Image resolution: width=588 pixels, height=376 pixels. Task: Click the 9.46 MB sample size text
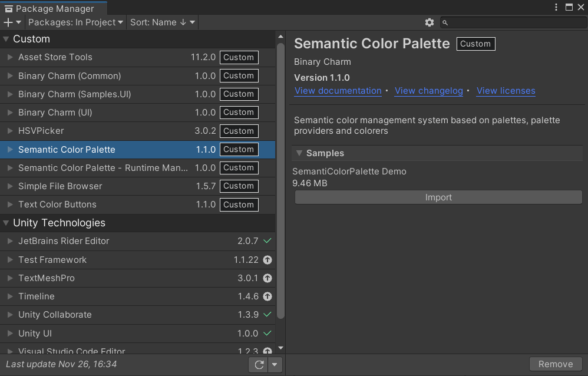coord(310,183)
